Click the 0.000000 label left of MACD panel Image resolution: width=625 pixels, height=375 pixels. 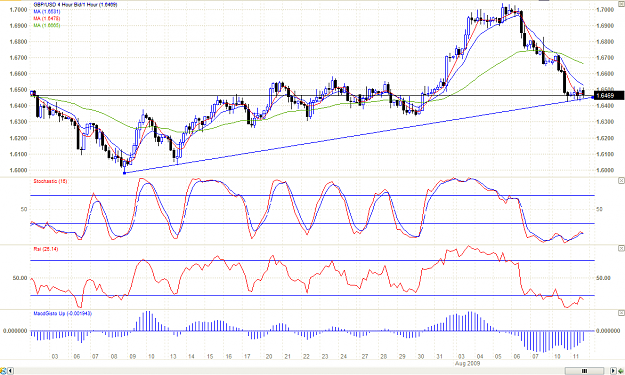(x=15, y=330)
